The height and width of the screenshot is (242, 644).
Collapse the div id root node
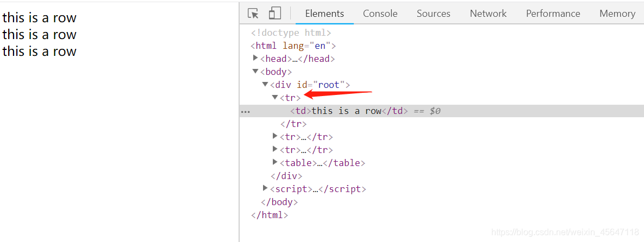coord(265,85)
